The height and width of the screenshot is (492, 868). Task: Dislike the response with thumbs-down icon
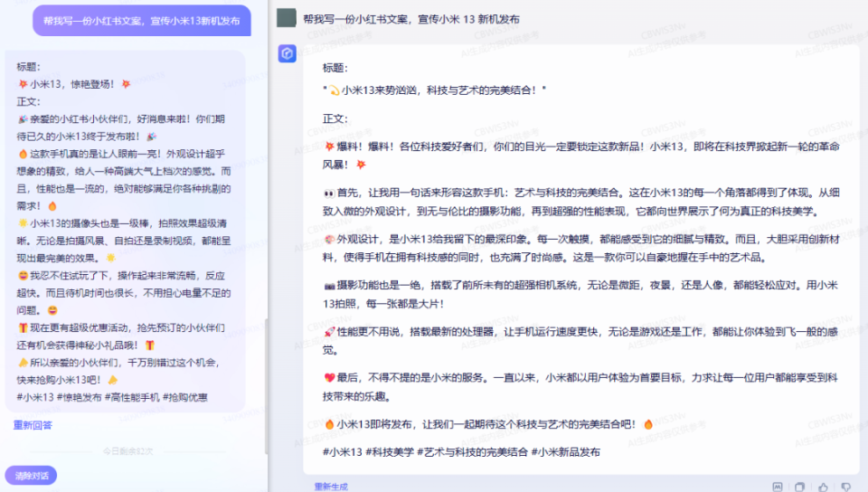[846, 487]
